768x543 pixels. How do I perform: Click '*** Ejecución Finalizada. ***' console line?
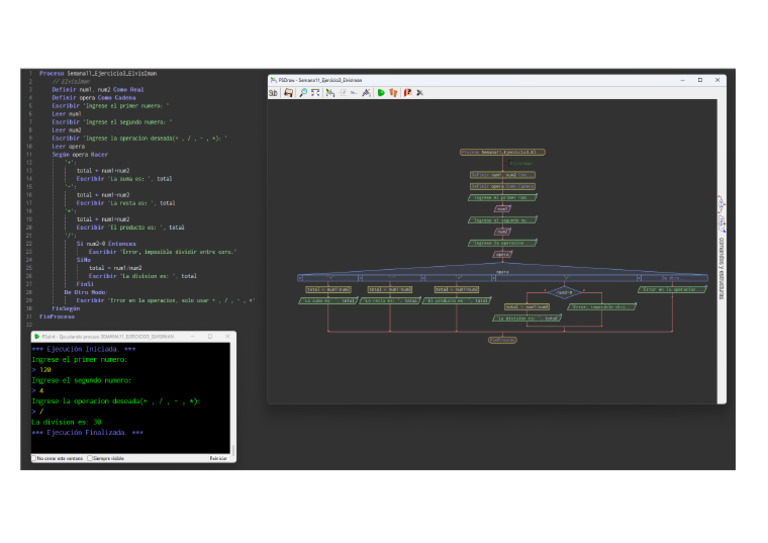tap(87, 432)
